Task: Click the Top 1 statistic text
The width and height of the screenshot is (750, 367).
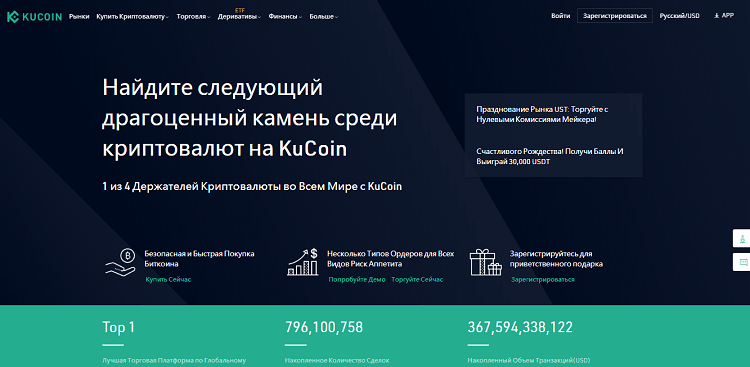Action: 119,327
